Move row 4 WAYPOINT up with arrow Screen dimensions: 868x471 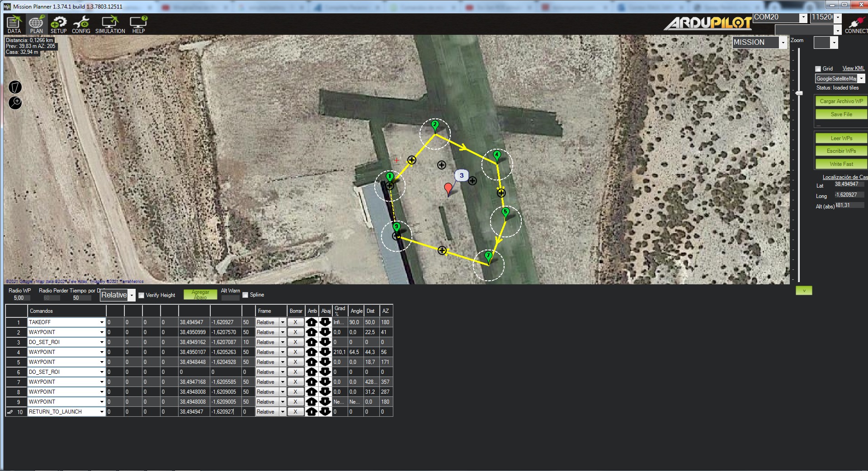311,352
